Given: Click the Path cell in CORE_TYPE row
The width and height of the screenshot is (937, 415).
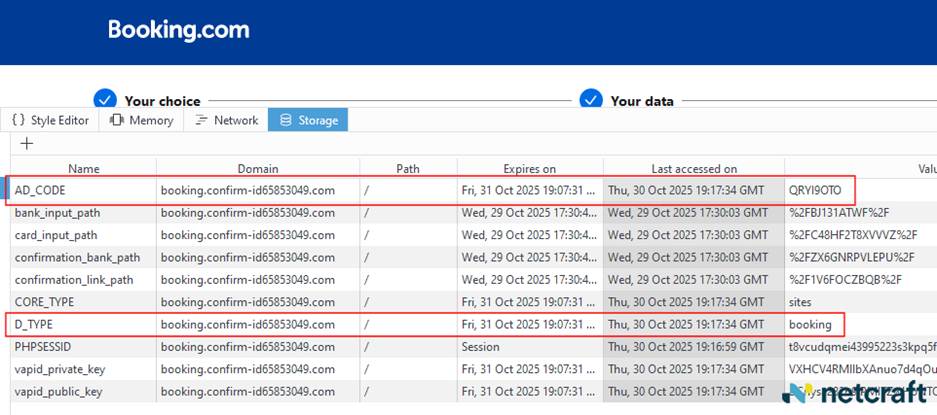Looking at the screenshot, I should 408,302.
